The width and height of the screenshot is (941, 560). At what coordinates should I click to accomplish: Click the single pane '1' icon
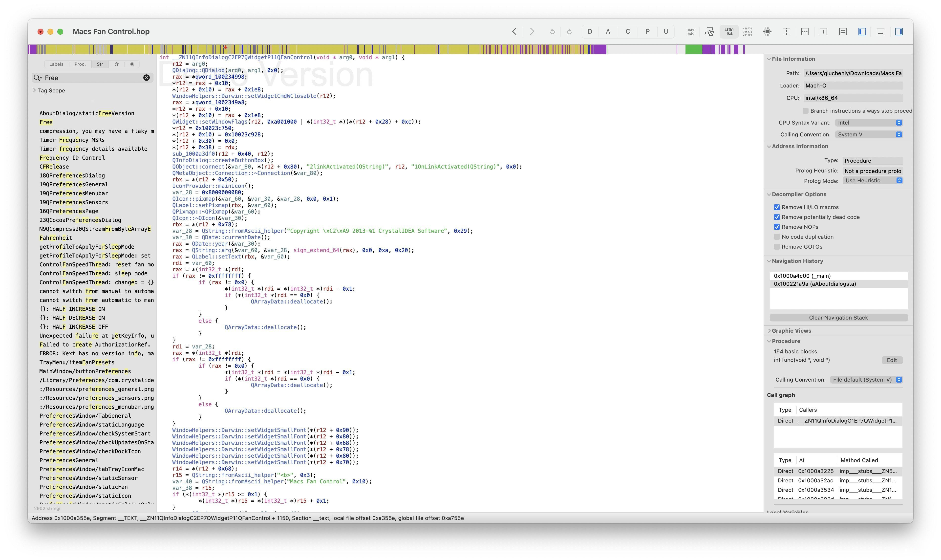click(823, 32)
